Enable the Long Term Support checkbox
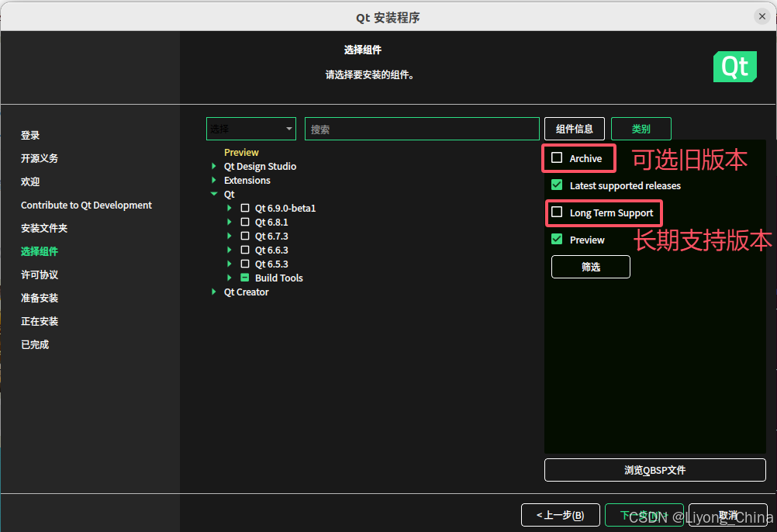Image resolution: width=777 pixels, height=532 pixels. tap(557, 212)
